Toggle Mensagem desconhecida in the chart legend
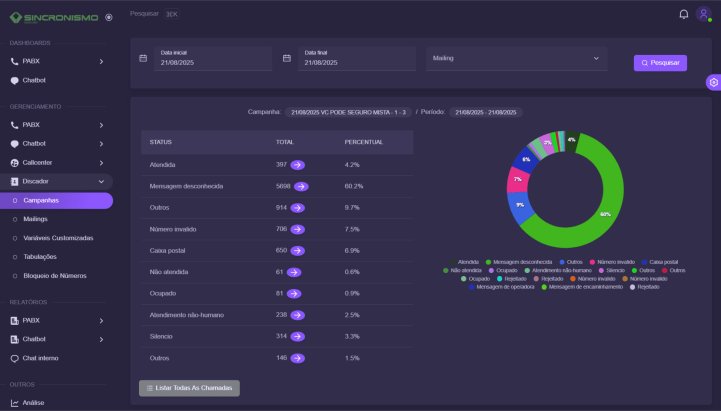Image resolution: width=721 pixels, height=411 pixels. (x=519, y=261)
